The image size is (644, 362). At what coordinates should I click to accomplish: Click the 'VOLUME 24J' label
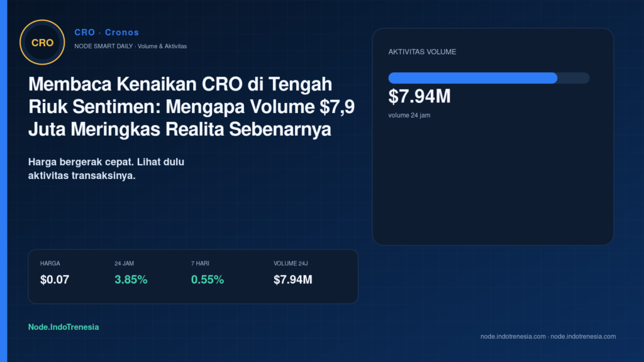point(291,263)
